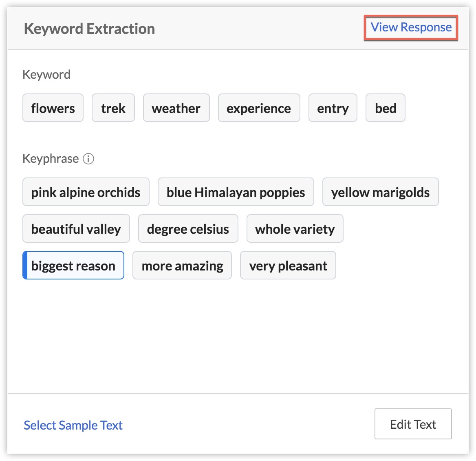The height and width of the screenshot is (461, 476).
Task: Click the Edit Text button
Action: [413, 424]
